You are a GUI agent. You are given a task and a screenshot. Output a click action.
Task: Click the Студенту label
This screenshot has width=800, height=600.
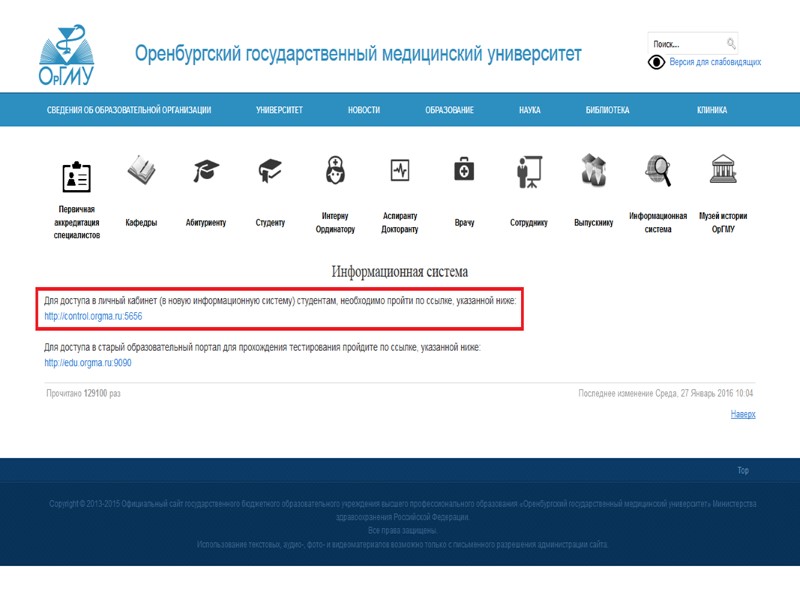(x=270, y=222)
